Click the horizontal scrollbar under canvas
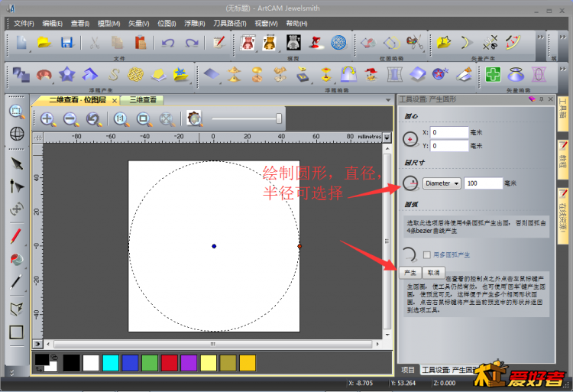 coord(212,344)
